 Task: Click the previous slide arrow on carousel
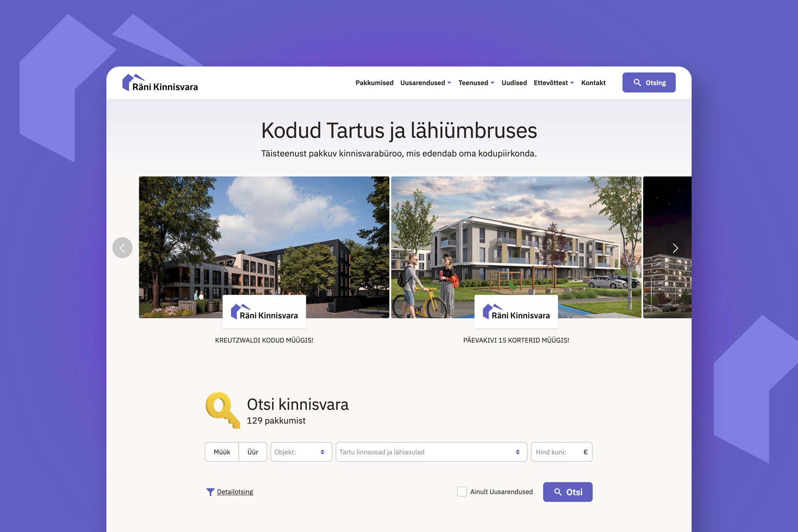pos(122,248)
